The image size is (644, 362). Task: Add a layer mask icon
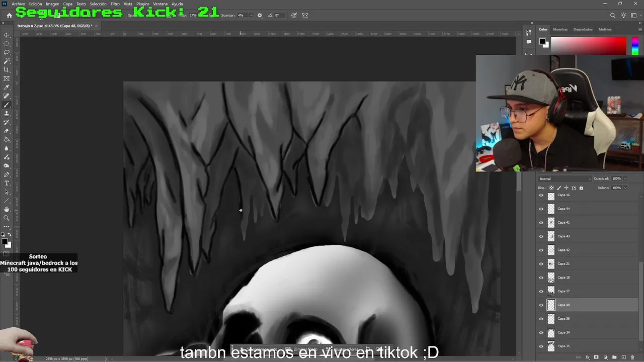[596, 357]
